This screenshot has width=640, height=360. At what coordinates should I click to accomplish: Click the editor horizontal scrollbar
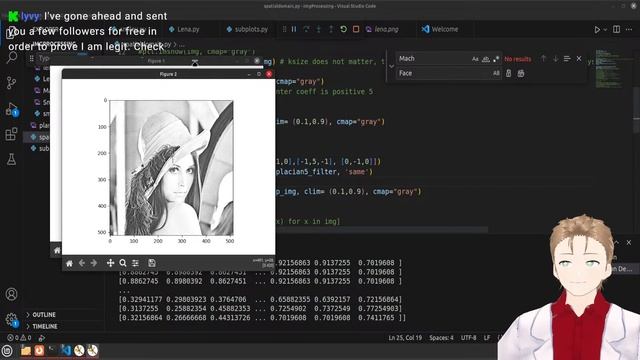(x=382, y=230)
